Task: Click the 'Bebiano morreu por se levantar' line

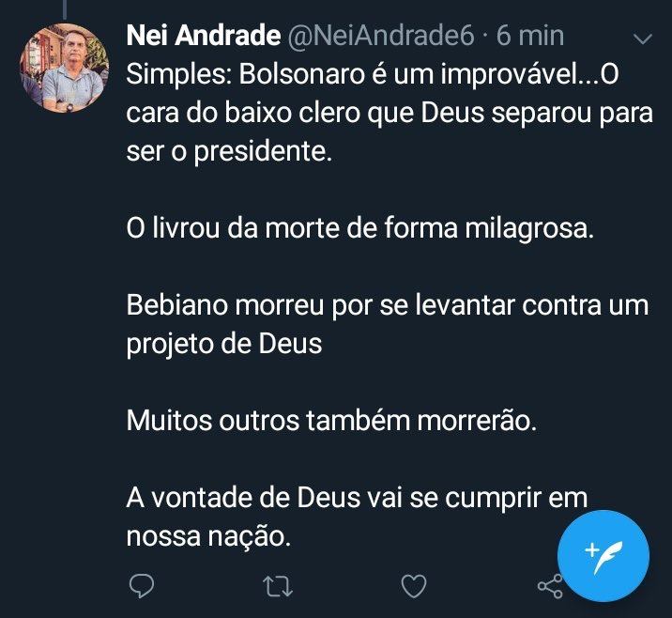Action: coord(387,306)
